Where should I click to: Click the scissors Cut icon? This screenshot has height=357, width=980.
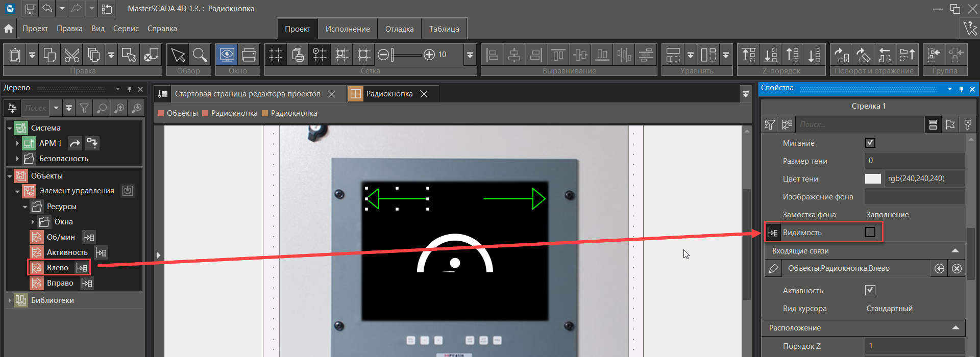point(71,55)
